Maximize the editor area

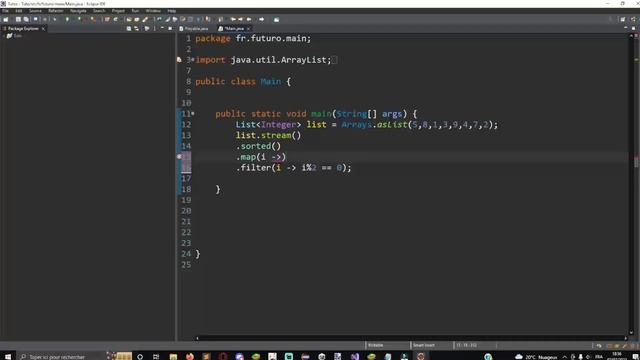click(633, 29)
